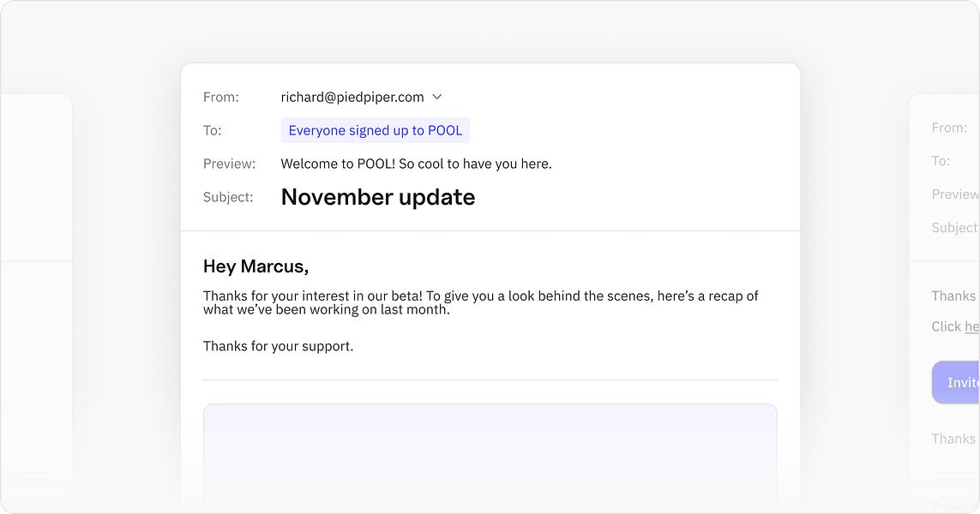980x514 pixels.
Task: Click the richard@piedpiper.com sender address
Action: [352, 98]
